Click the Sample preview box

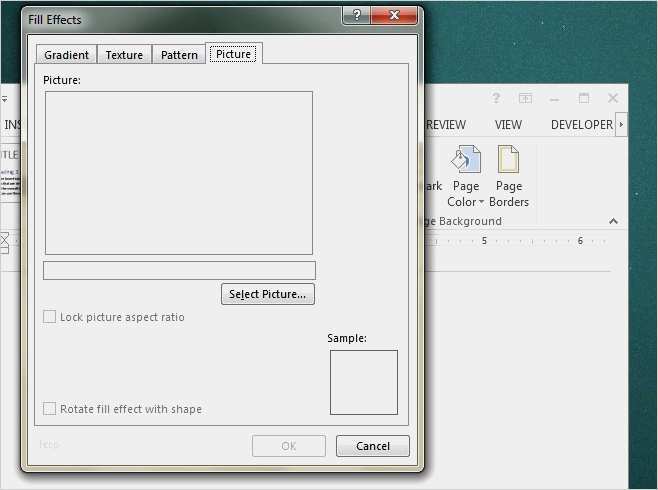click(364, 382)
